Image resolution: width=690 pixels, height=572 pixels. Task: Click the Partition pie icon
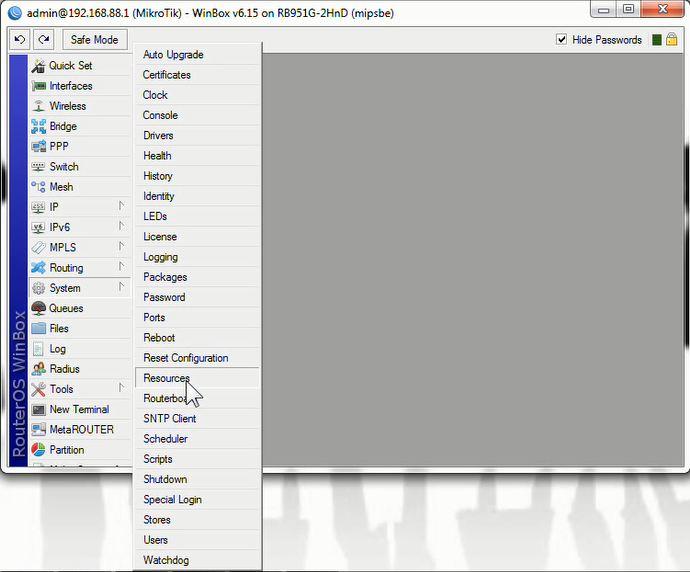coord(38,450)
